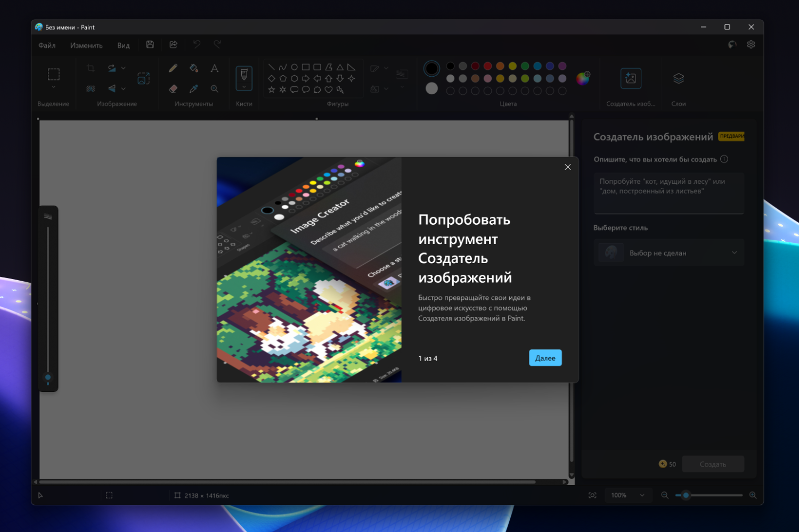The image size is (799, 532).
Task: Choose the lightning bolt shape
Action: (340, 89)
